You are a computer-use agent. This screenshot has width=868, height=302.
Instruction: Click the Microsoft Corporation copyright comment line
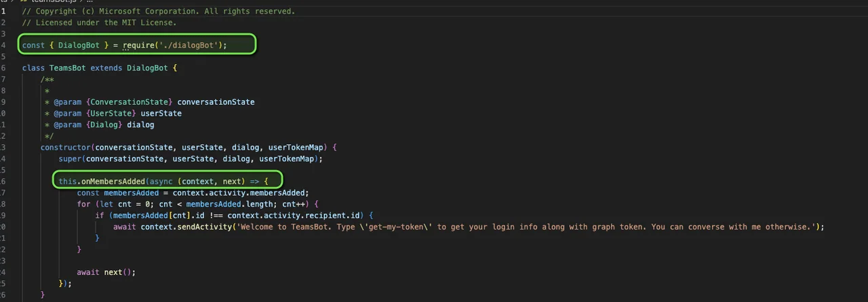[x=158, y=12]
